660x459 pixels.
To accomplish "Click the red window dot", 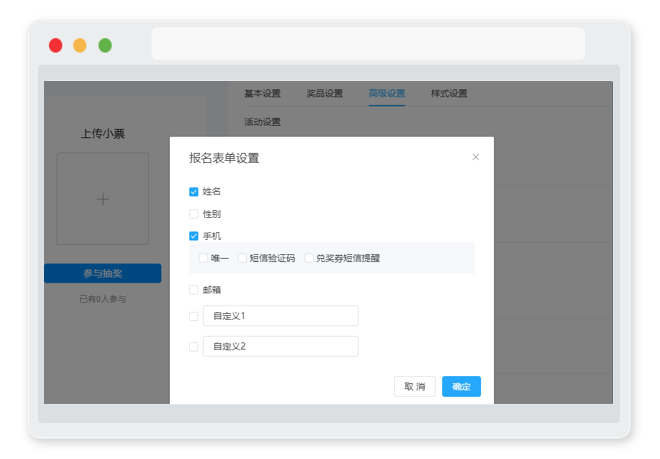I will click(56, 45).
